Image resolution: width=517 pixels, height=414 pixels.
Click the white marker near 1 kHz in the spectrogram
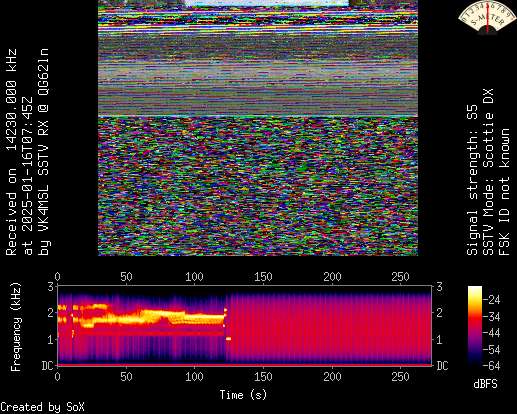(228, 339)
